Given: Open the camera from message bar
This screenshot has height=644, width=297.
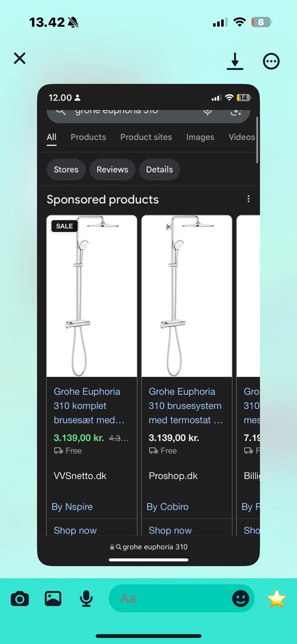Looking at the screenshot, I should pos(20,599).
